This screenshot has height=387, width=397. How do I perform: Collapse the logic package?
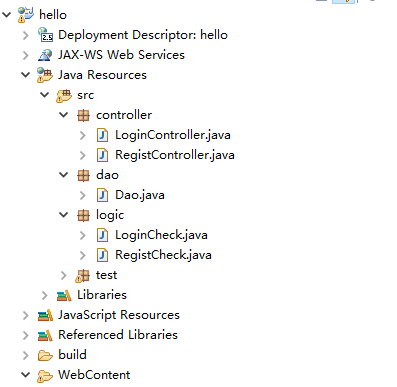(64, 215)
